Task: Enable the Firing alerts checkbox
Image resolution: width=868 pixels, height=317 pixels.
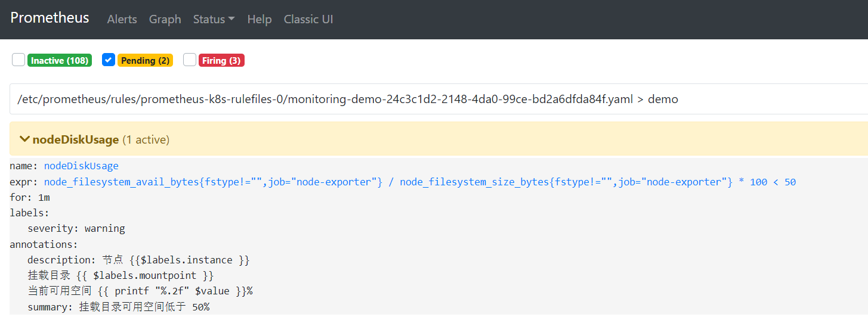Action: (x=190, y=60)
